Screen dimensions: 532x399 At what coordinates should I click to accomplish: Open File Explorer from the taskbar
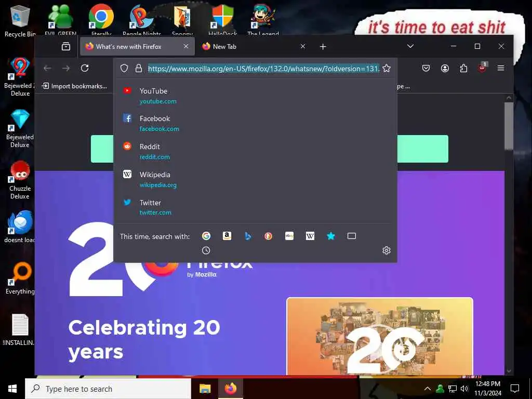(x=205, y=389)
